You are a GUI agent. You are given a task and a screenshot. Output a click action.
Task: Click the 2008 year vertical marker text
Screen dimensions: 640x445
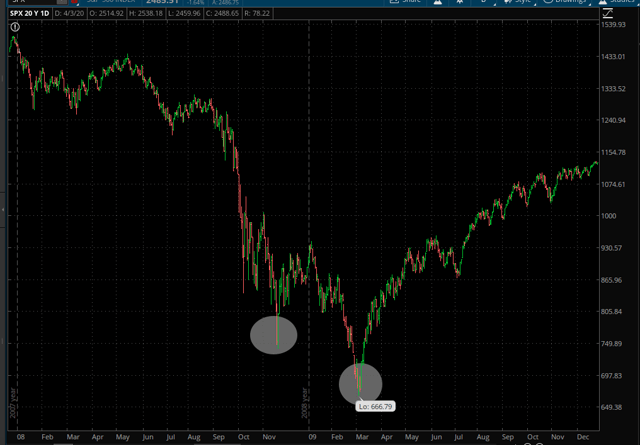click(305, 403)
